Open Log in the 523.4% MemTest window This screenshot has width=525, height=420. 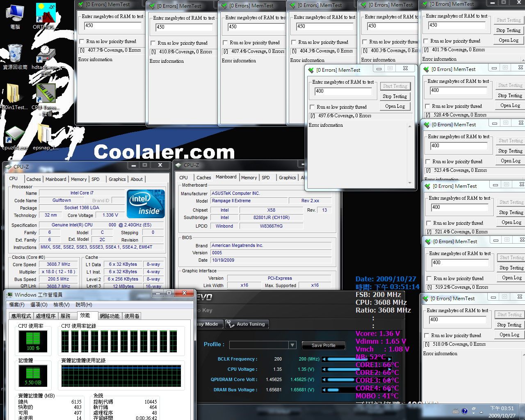coord(511,161)
